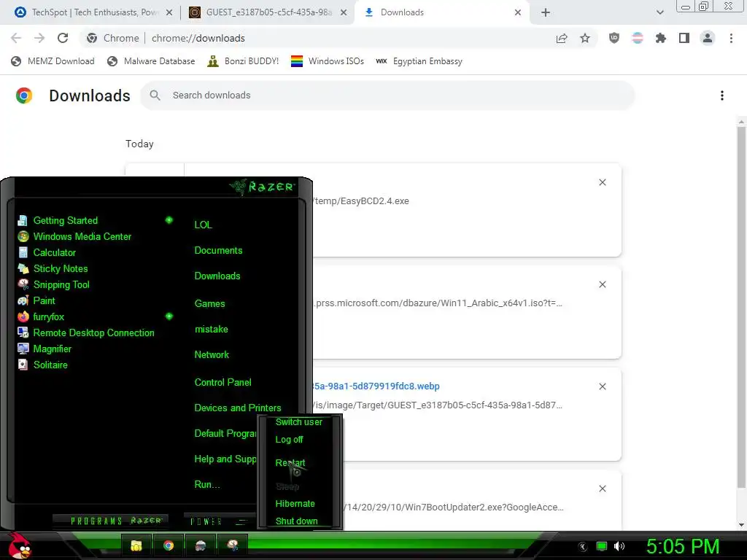Choose Log off in power menu

[x=289, y=440]
